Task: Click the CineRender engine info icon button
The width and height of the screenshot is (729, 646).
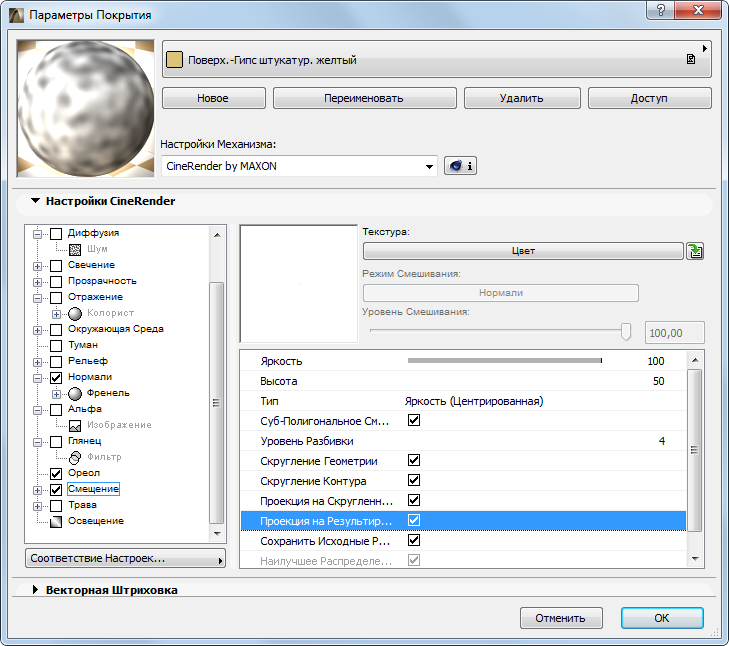Action: 460,166
